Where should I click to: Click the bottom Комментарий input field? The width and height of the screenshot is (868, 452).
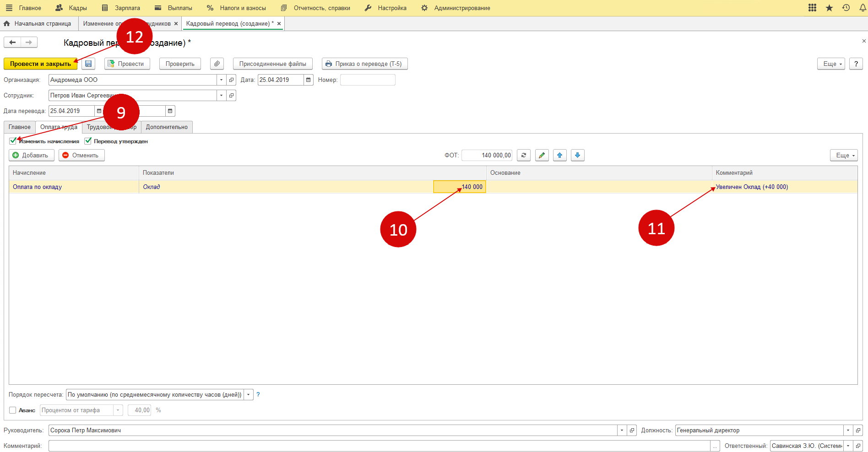pyautogui.click(x=380, y=446)
